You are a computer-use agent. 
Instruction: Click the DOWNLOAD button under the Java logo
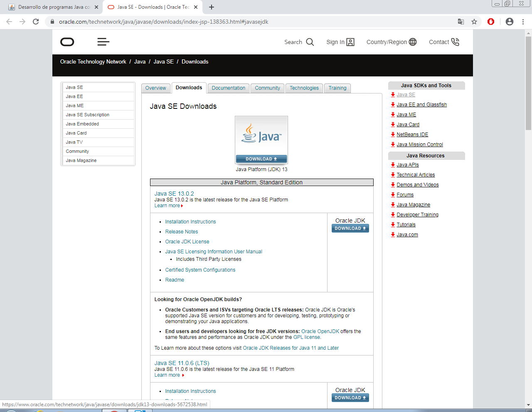pos(261,159)
